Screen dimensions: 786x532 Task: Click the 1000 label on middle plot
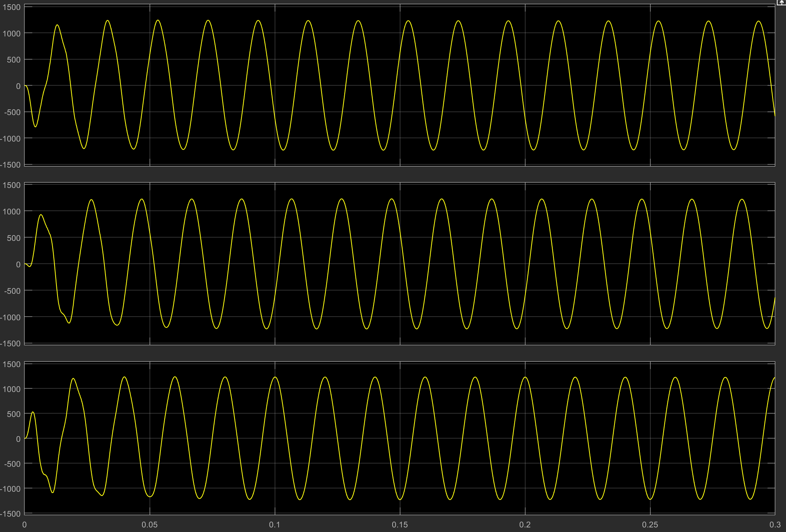[x=12, y=211]
